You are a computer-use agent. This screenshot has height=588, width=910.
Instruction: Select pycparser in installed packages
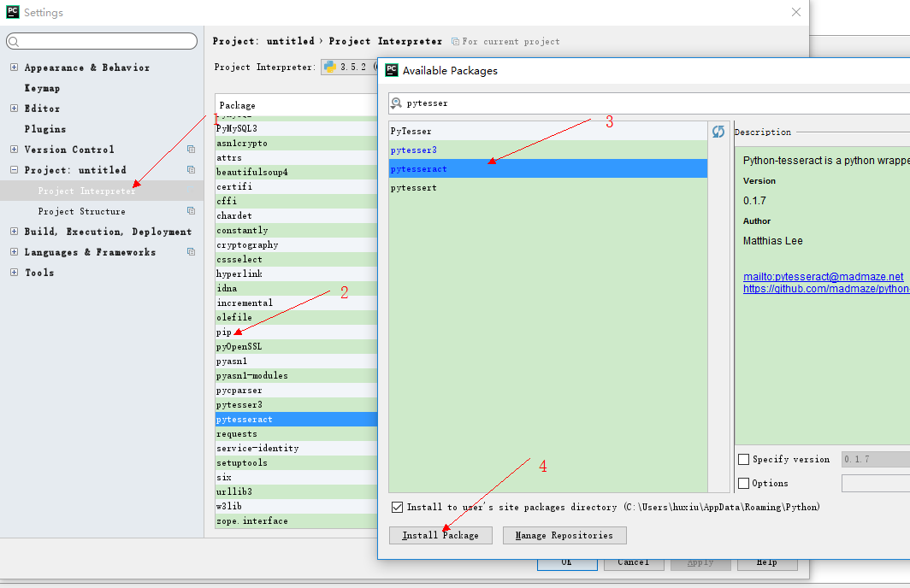pos(296,391)
